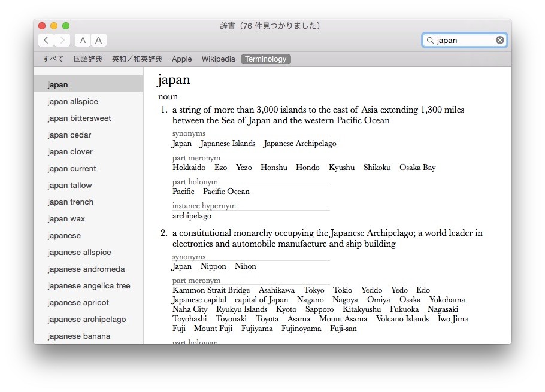Close the Dictionary window with red button
This screenshot has width=545, height=392.
pos(42,26)
